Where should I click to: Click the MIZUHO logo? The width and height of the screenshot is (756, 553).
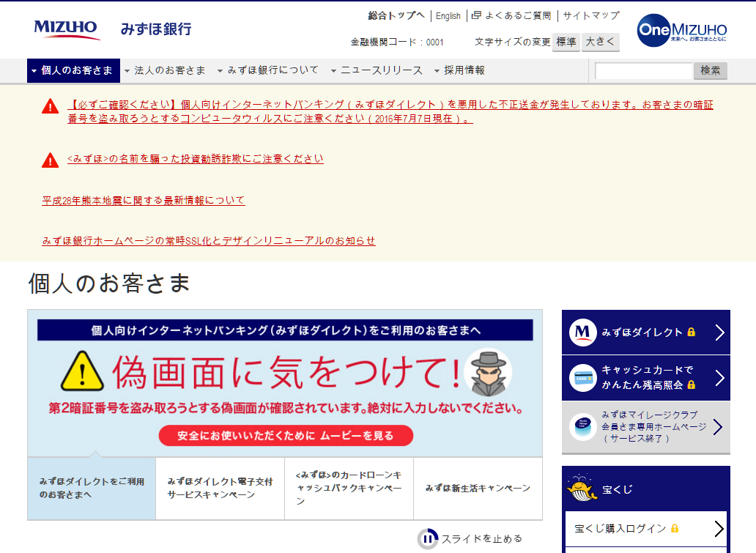67,29
